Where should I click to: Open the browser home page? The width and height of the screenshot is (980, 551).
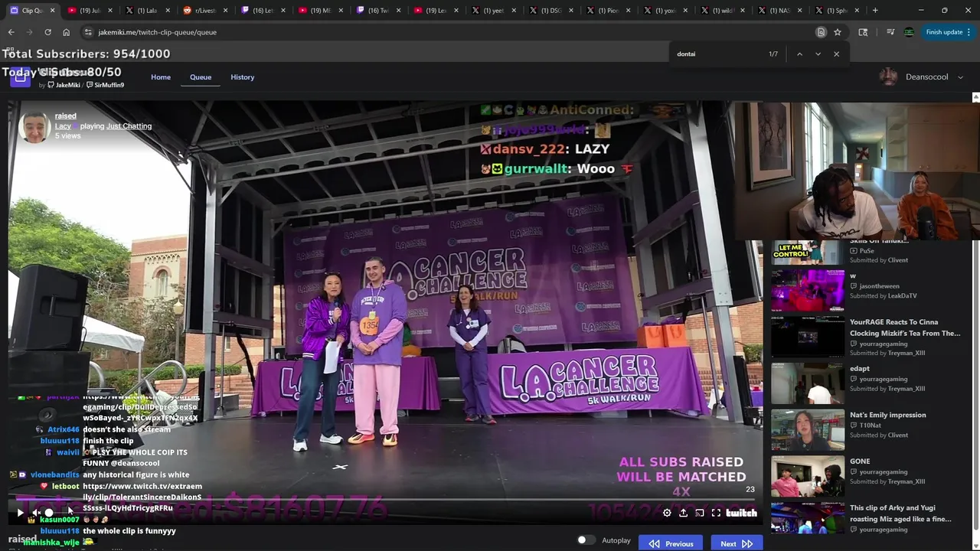coord(66,32)
